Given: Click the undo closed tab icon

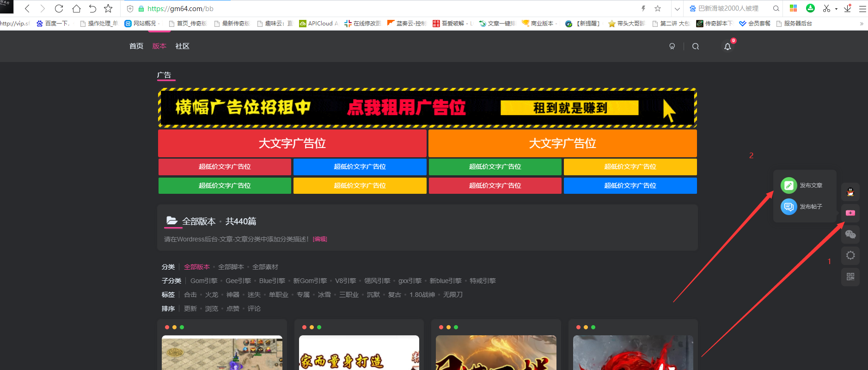Looking at the screenshot, I should [x=92, y=8].
